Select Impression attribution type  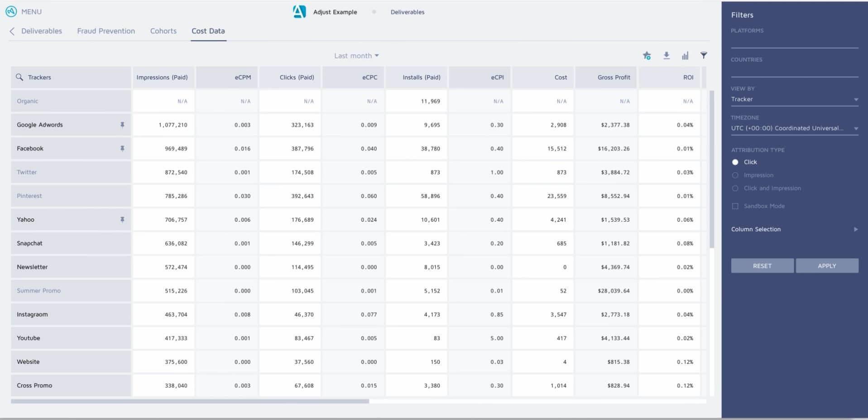(735, 175)
